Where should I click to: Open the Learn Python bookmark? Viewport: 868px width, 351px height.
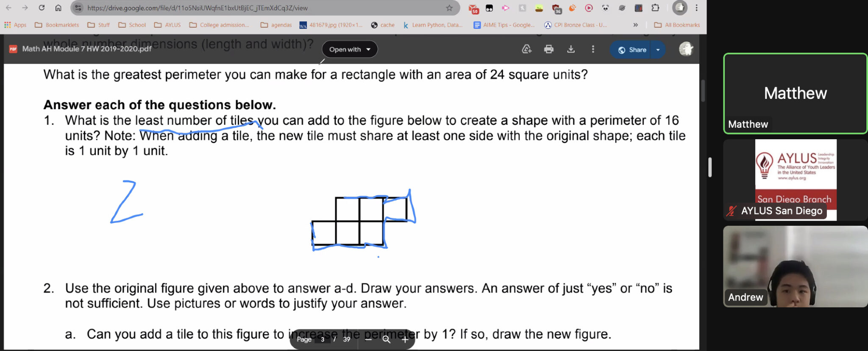[433, 25]
